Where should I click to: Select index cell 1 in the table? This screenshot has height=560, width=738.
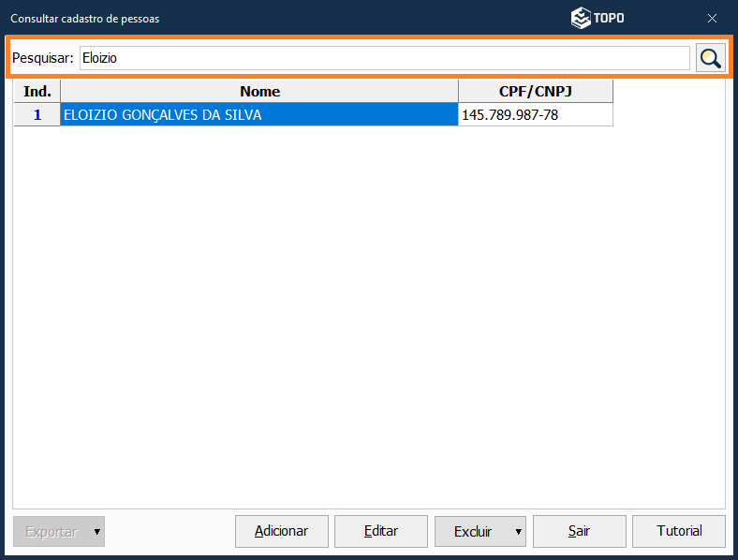[37, 114]
